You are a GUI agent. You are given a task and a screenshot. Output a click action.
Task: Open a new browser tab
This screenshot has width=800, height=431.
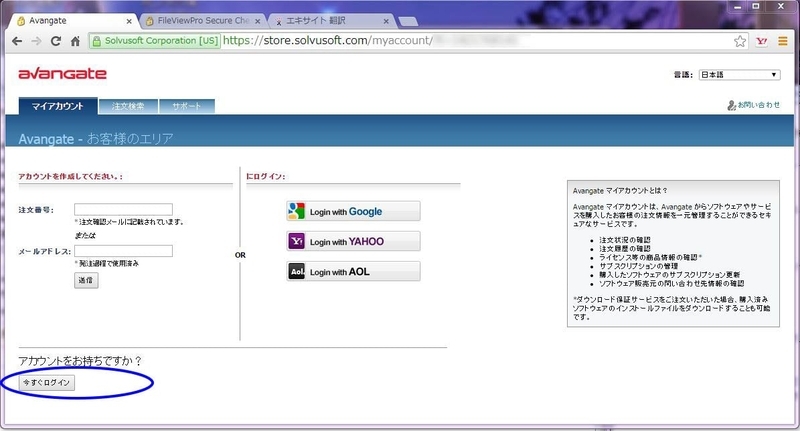pyautogui.click(x=408, y=21)
